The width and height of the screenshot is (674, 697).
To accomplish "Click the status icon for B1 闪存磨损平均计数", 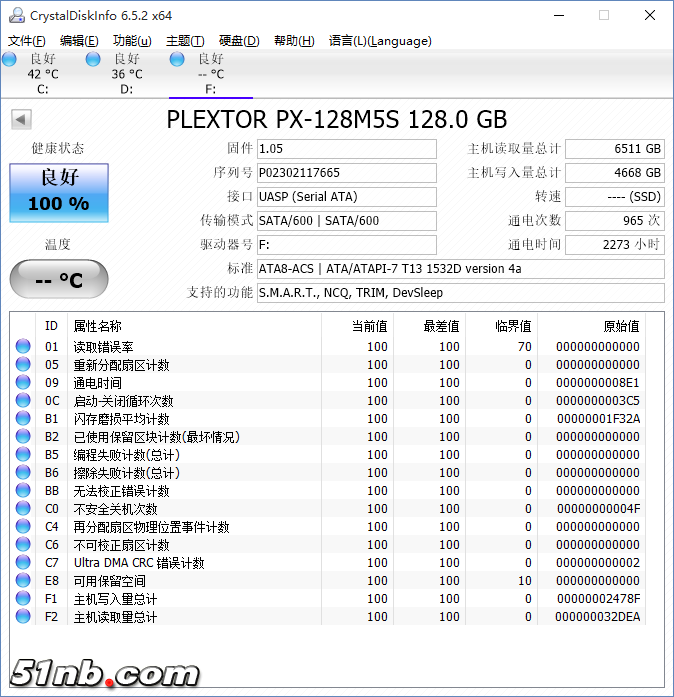I will [x=23, y=418].
